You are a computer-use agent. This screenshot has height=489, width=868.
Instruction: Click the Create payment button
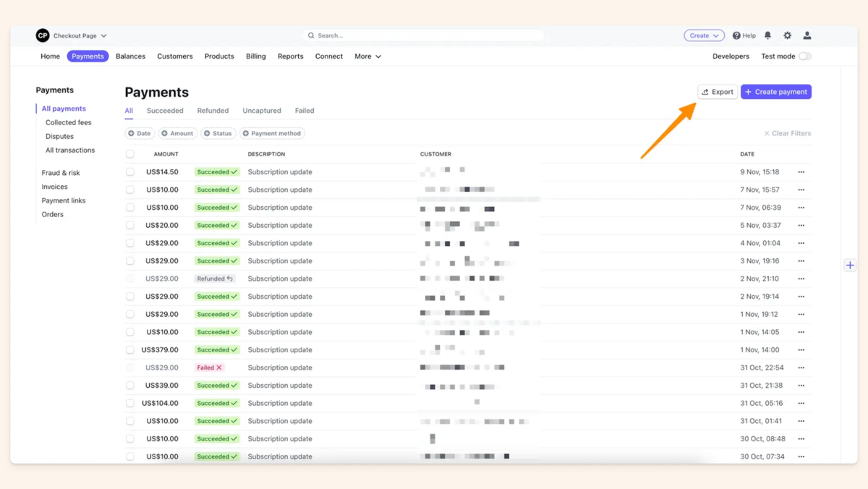pos(775,92)
